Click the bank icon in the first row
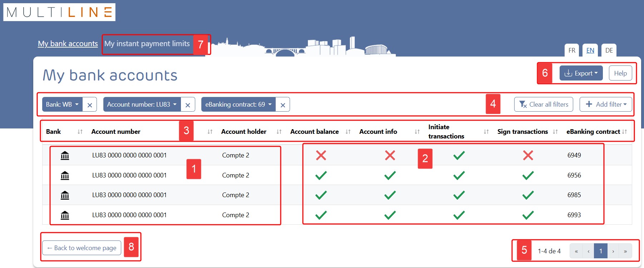 (x=65, y=156)
